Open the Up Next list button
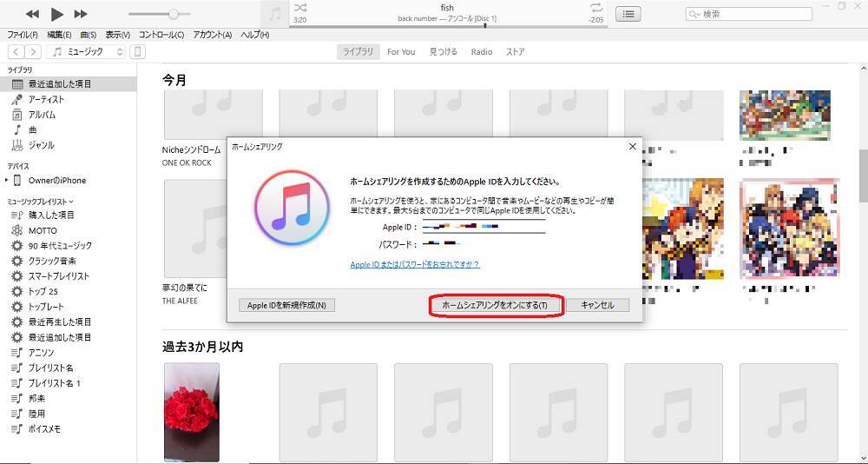This screenshot has width=868, height=464. click(x=628, y=15)
